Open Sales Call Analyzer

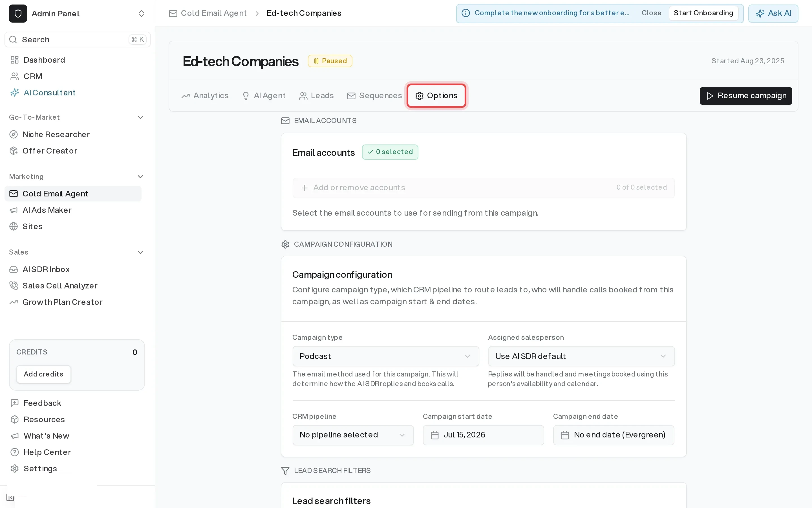tap(60, 286)
